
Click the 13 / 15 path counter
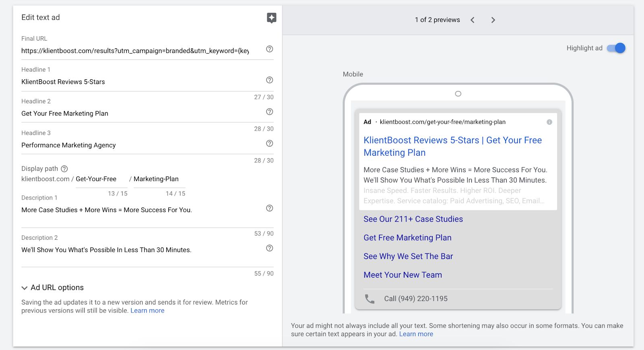click(x=118, y=194)
